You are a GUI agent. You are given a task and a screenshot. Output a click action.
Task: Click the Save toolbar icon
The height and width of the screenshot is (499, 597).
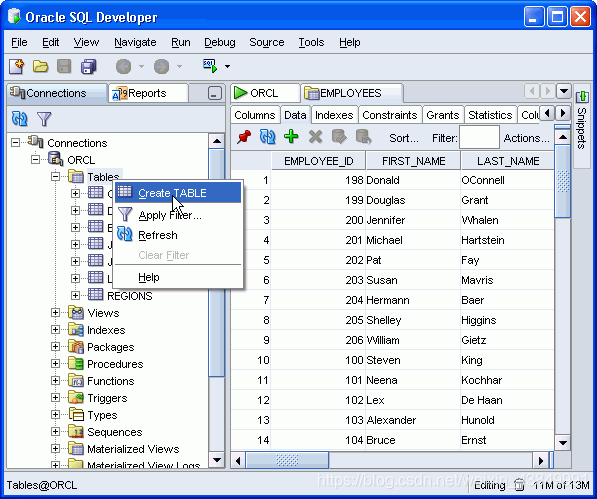click(x=64, y=66)
